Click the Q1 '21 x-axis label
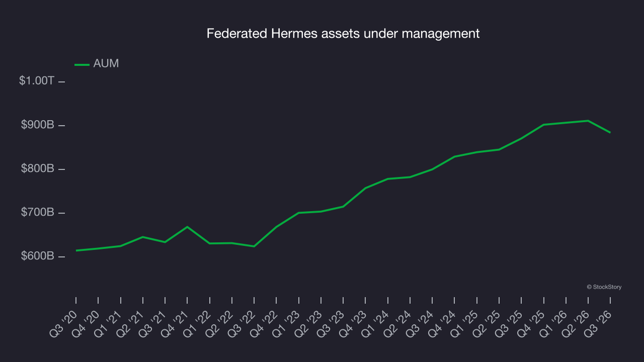Viewport: 644px width, 362px height. coord(108,323)
